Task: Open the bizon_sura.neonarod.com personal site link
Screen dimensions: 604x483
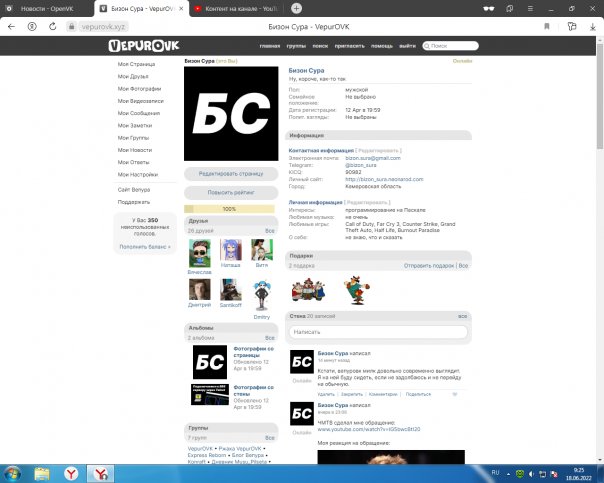Action: point(384,179)
